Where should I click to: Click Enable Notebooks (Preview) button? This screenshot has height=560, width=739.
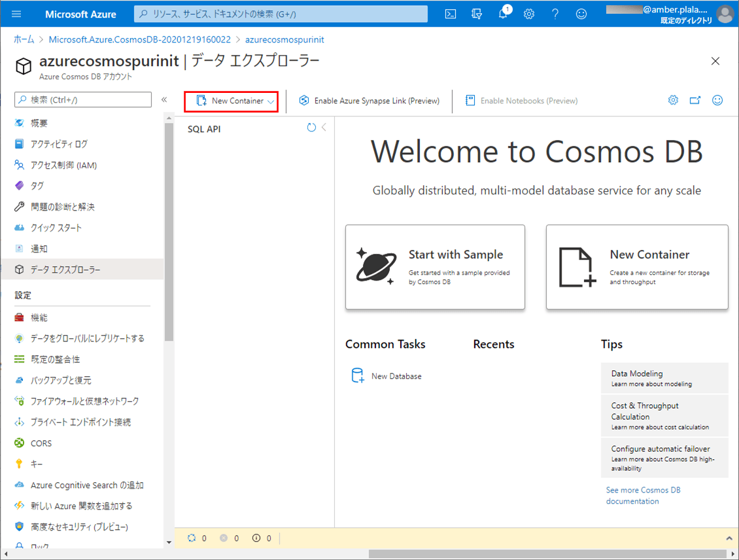point(521,100)
